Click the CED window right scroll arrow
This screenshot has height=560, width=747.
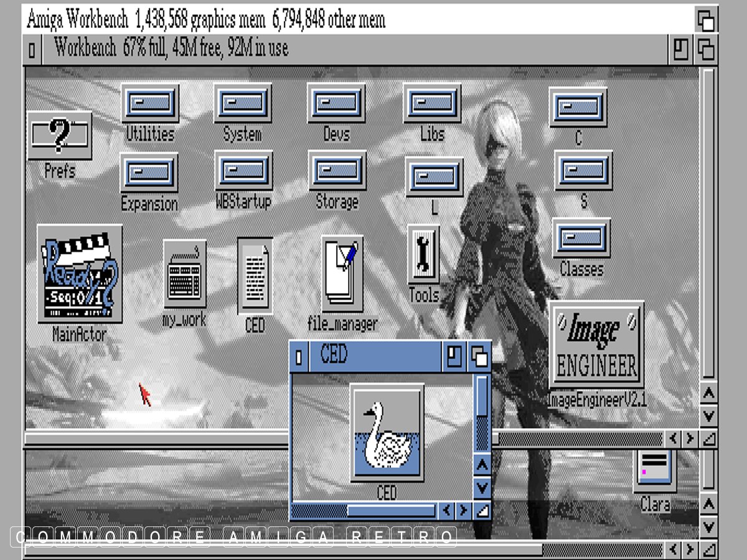tap(463, 511)
